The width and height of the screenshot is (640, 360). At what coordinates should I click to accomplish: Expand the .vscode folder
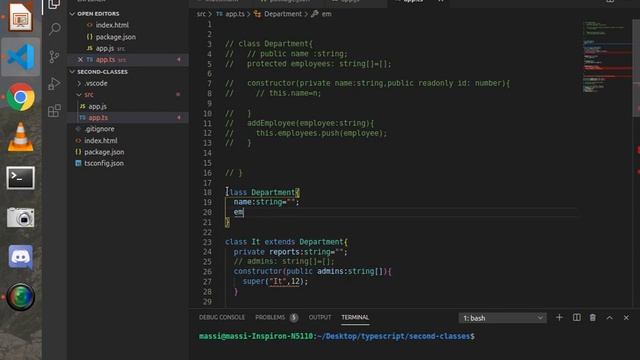(x=96, y=83)
